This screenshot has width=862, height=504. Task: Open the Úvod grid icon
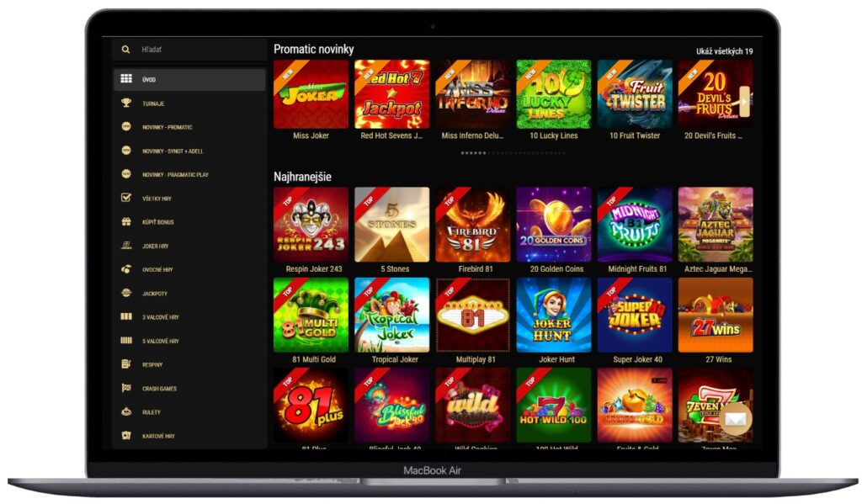pyautogui.click(x=126, y=79)
